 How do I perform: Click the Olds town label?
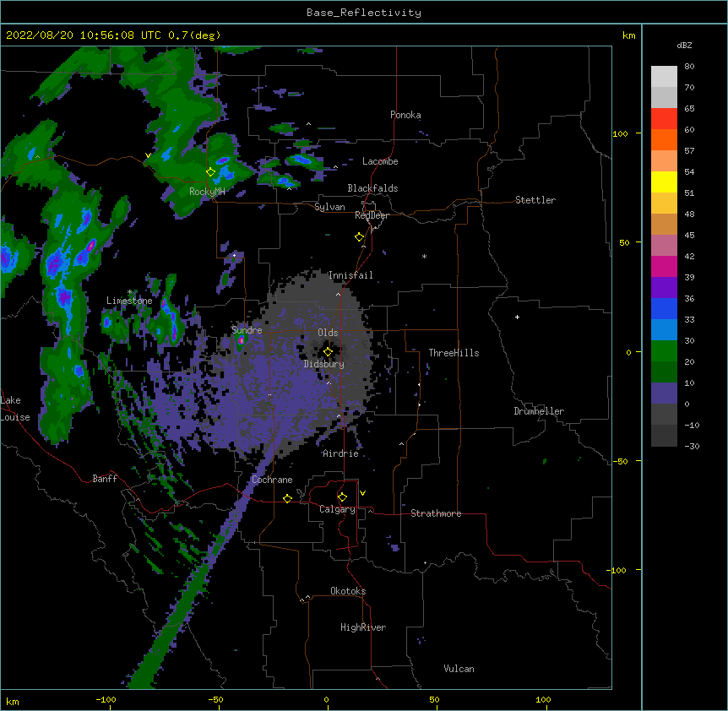pos(328,333)
